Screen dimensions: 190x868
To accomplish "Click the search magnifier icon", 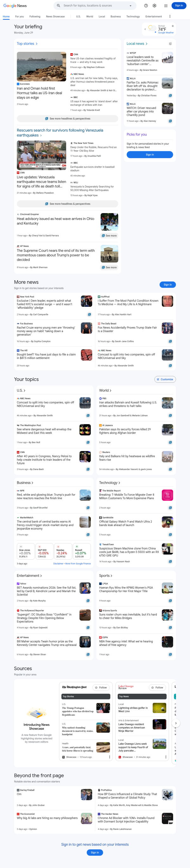I will tap(58, 6).
